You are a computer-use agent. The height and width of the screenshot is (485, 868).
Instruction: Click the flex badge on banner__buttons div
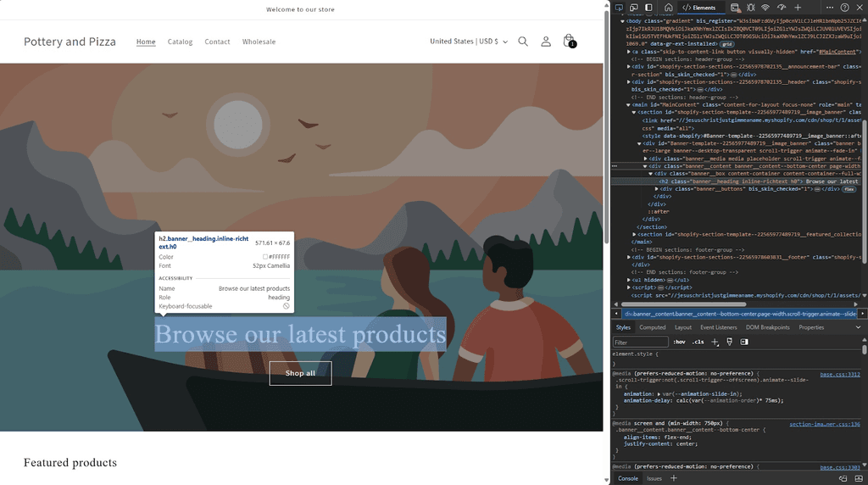click(849, 189)
